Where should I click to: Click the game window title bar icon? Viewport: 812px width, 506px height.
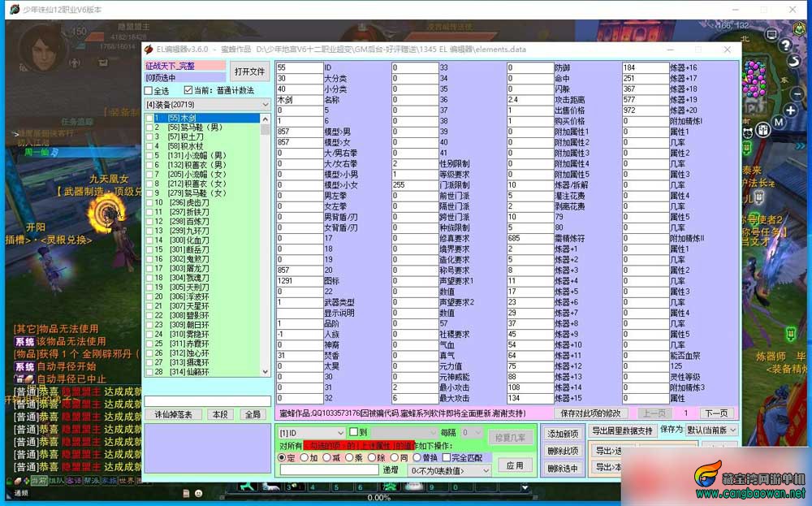tap(15, 9)
